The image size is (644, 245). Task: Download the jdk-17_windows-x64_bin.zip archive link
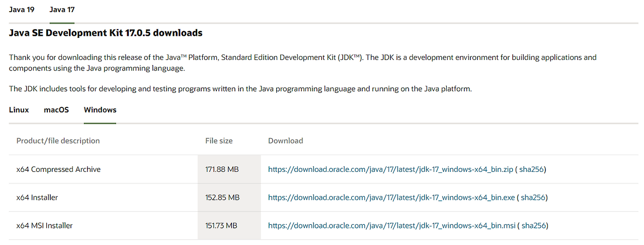tap(390, 169)
